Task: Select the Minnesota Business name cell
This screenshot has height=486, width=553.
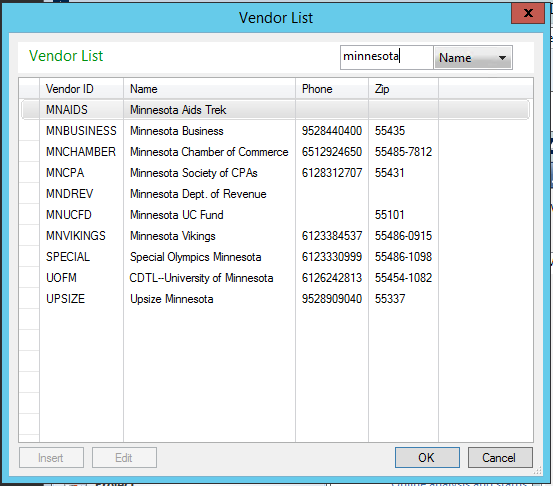Action: click(x=177, y=131)
